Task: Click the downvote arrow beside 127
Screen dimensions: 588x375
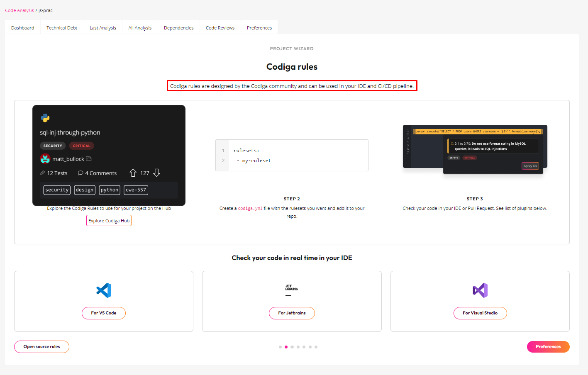Action: click(157, 173)
